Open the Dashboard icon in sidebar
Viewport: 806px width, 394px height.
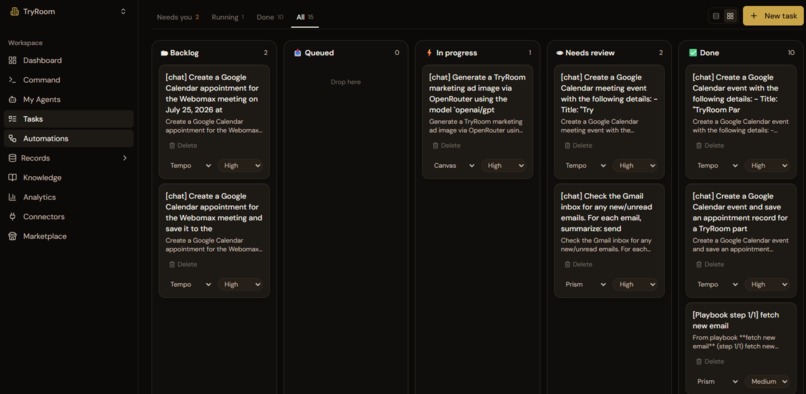pyautogui.click(x=13, y=60)
